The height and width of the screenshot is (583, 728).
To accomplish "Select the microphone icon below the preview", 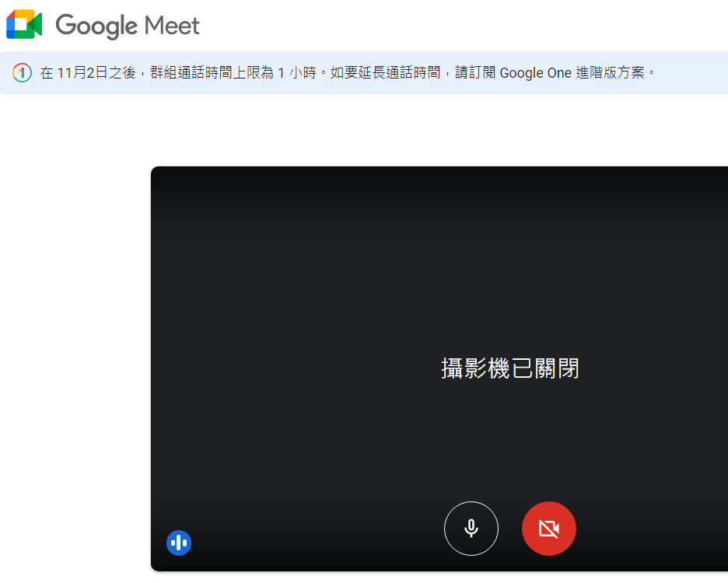I will [471, 529].
